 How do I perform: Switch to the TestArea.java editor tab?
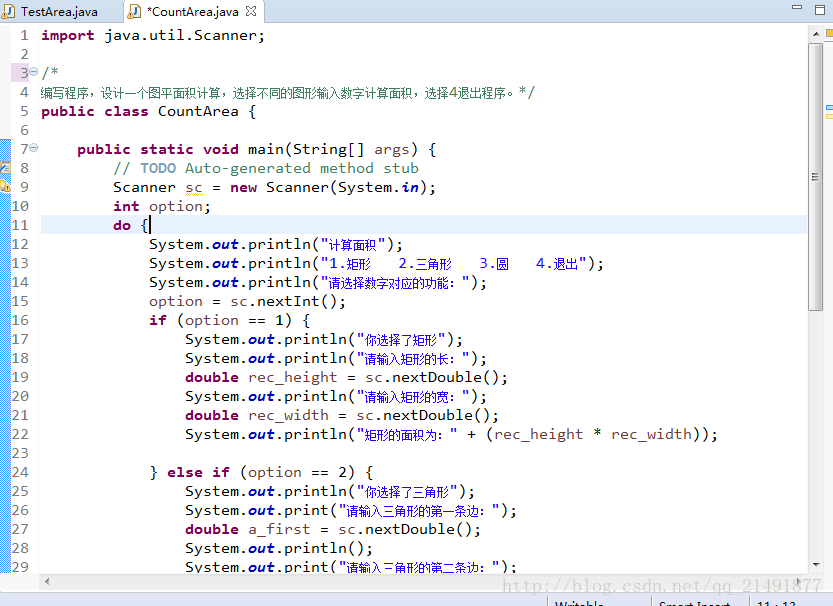[x=51, y=12]
